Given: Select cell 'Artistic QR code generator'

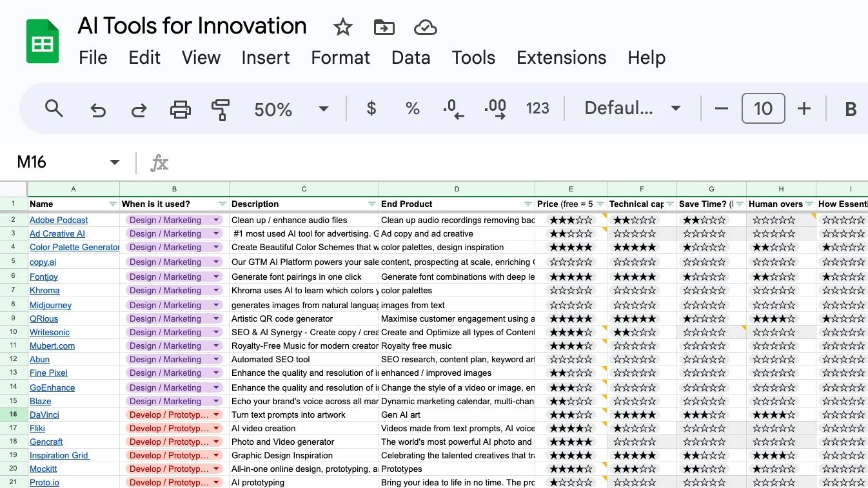Looking at the screenshot, I should pos(304,318).
